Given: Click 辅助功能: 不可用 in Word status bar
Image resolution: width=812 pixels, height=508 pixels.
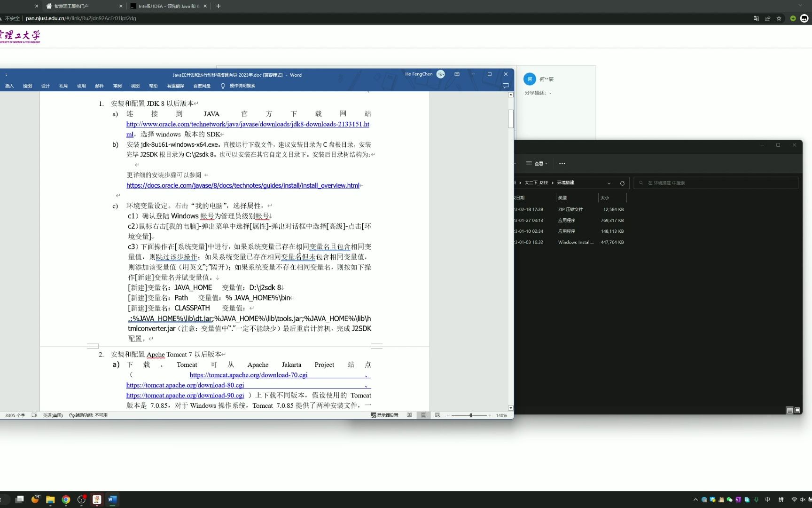Looking at the screenshot, I should (x=88, y=415).
